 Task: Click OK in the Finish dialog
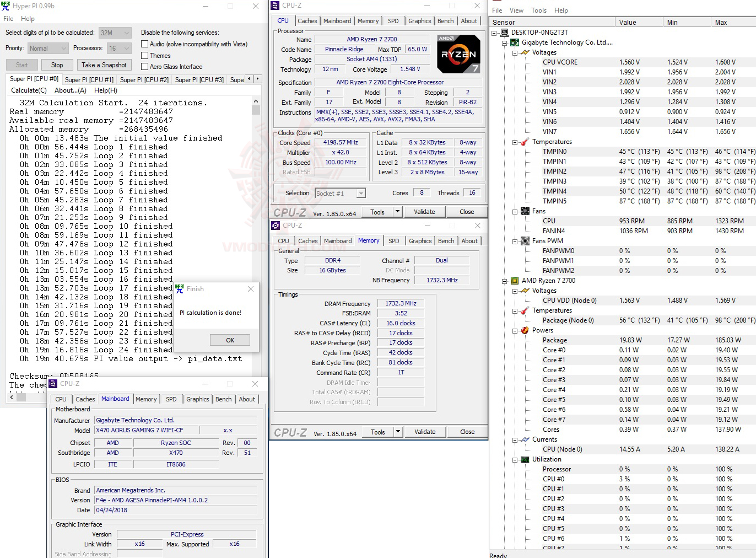tap(230, 340)
